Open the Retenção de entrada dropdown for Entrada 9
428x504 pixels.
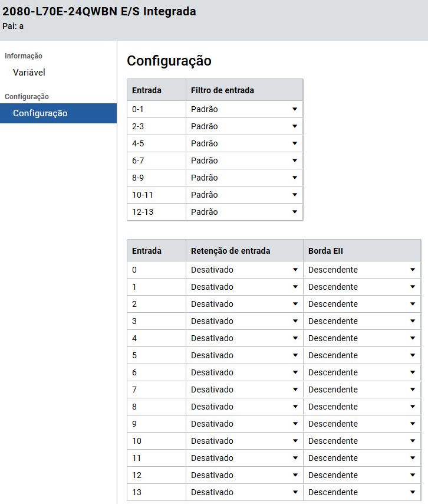point(244,424)
